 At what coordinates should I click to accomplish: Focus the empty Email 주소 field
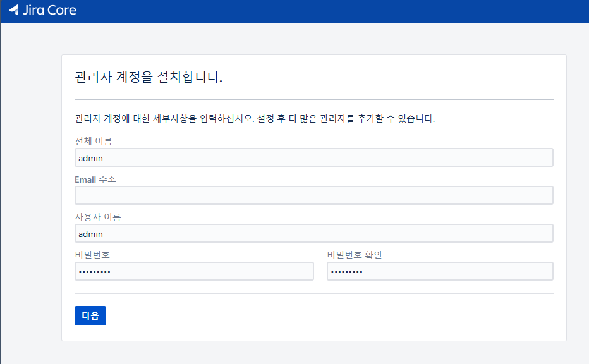pos(313,195)
